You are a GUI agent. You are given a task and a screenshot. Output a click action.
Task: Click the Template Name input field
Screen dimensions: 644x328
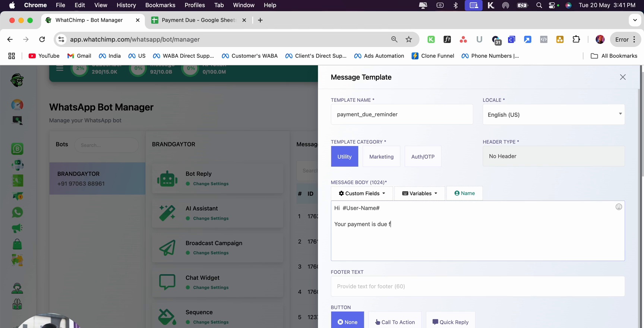tap(402, 114)
